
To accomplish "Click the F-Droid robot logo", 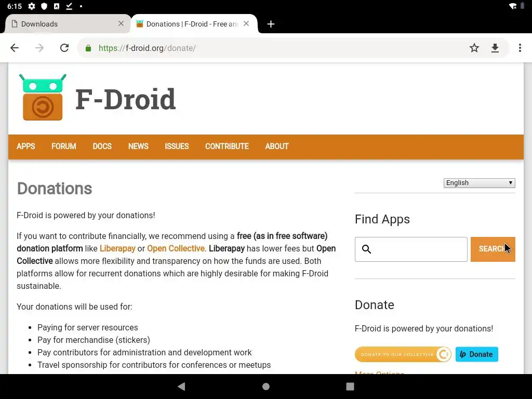I will pos(43,97).
